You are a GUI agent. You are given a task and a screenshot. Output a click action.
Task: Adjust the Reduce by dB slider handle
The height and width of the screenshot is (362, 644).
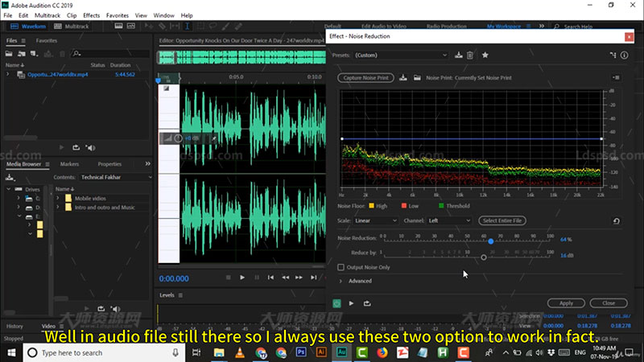click(484, 257)
